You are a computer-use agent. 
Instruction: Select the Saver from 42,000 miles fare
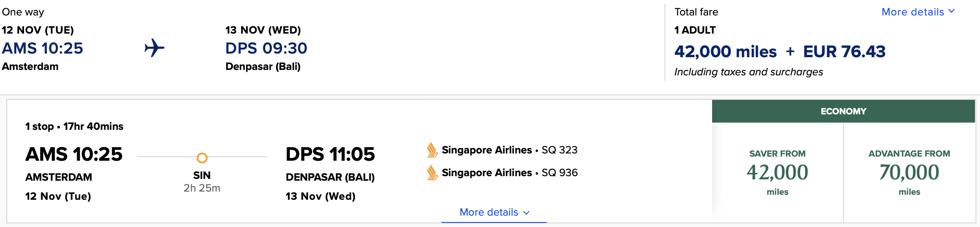tap(777, 173)
